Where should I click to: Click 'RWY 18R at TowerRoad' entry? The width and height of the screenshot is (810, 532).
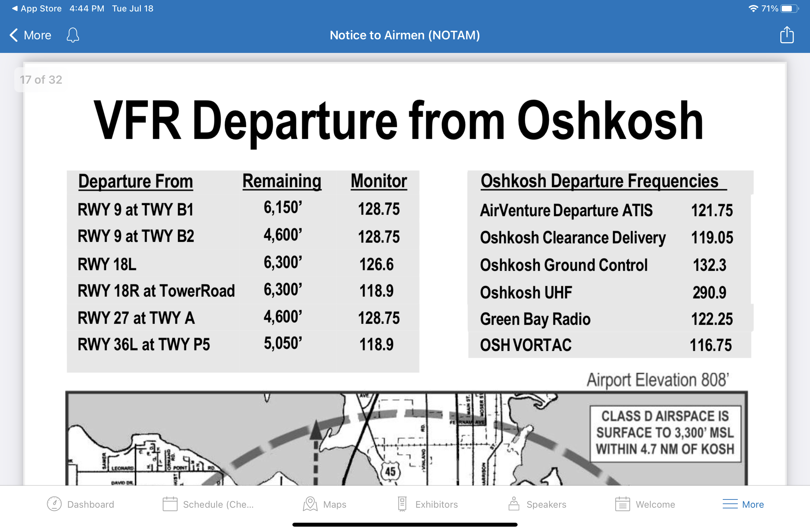point(156,291)
